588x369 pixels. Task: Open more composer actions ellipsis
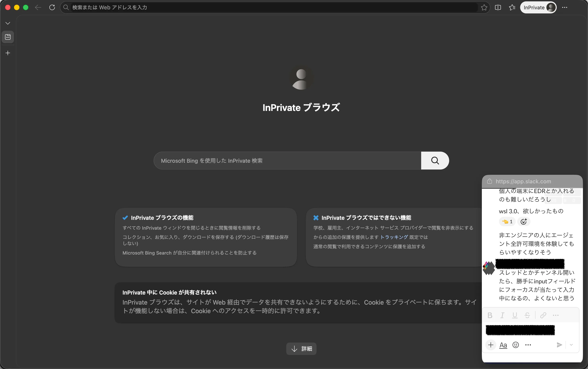[528, 345]
